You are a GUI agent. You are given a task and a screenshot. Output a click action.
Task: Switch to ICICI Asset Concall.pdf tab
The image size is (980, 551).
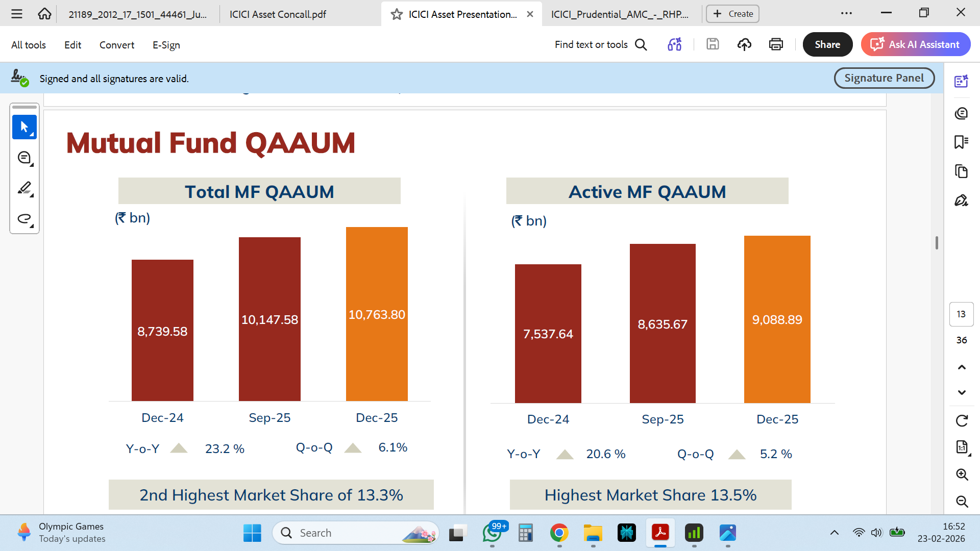(278, 14)
